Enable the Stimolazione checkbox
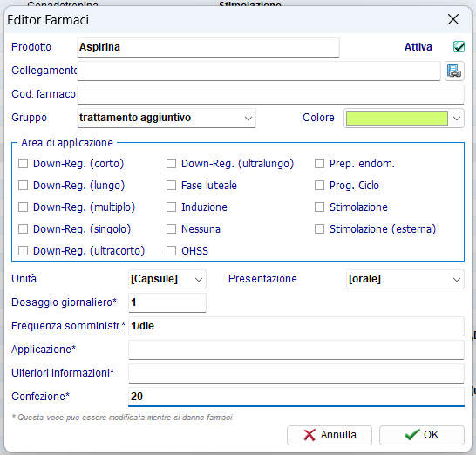476x455 pixels. (319, 207)
